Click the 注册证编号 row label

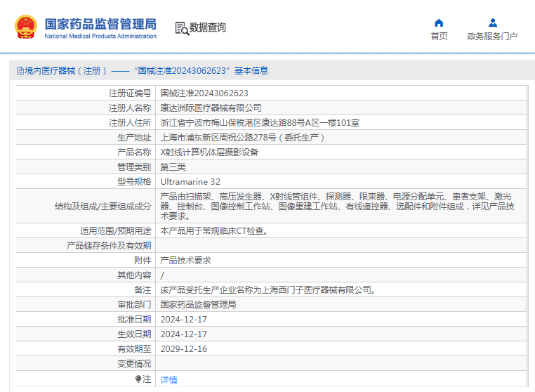(130, 93)
